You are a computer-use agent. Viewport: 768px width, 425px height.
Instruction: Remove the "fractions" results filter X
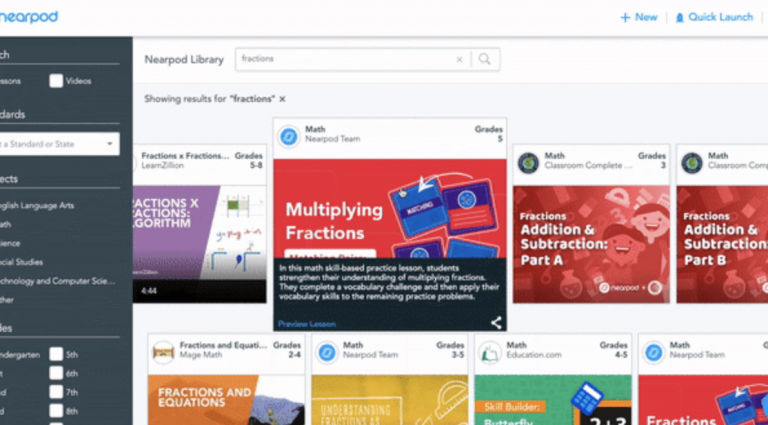[x=282, y=99]
